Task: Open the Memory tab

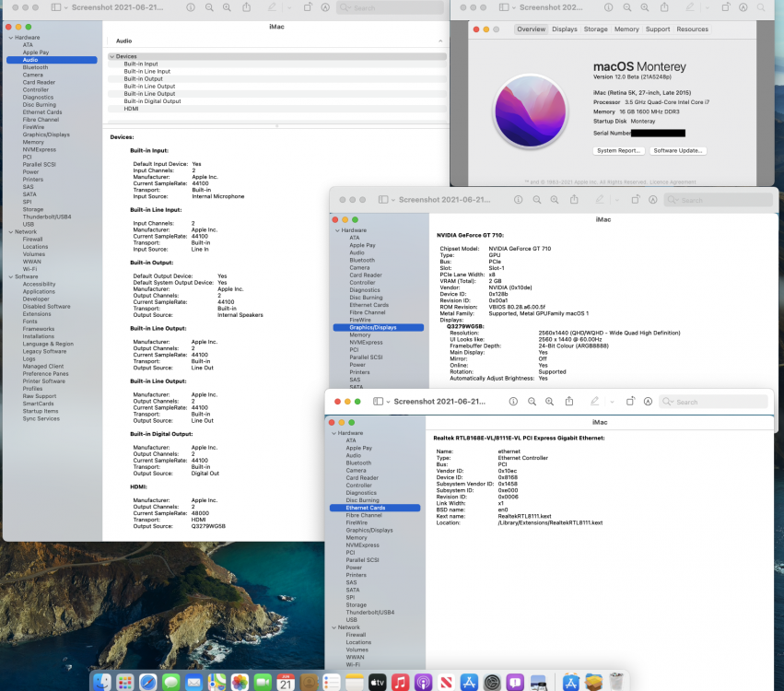Action: click(x=626, y=29)
